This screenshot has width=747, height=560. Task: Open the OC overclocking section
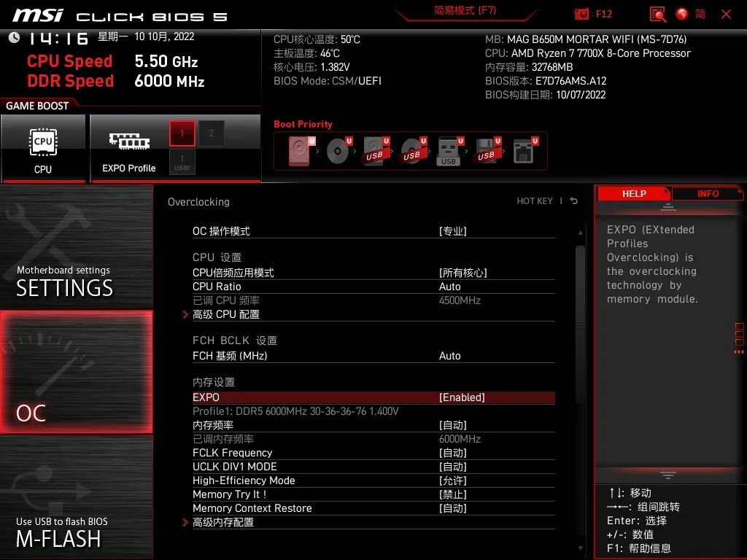coord(76,373)
